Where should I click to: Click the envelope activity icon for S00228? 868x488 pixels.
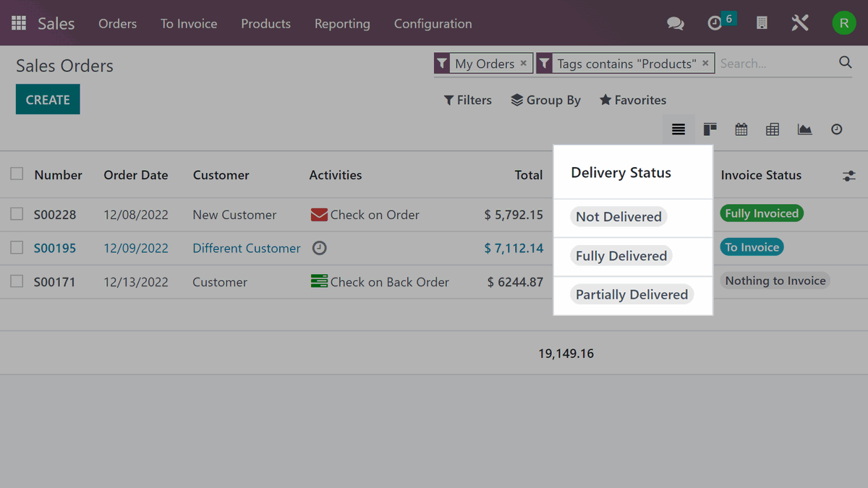(319, 215)
